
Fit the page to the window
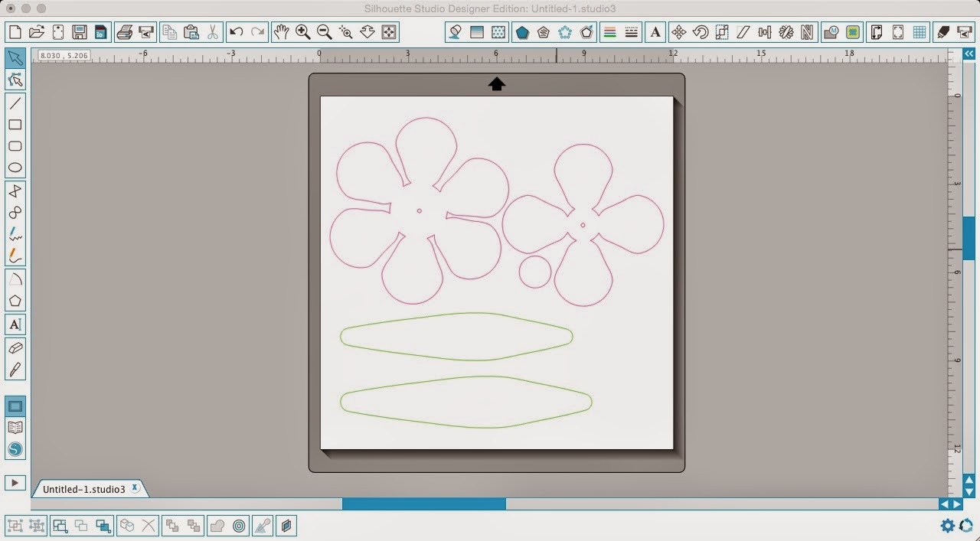click(389, 32)
